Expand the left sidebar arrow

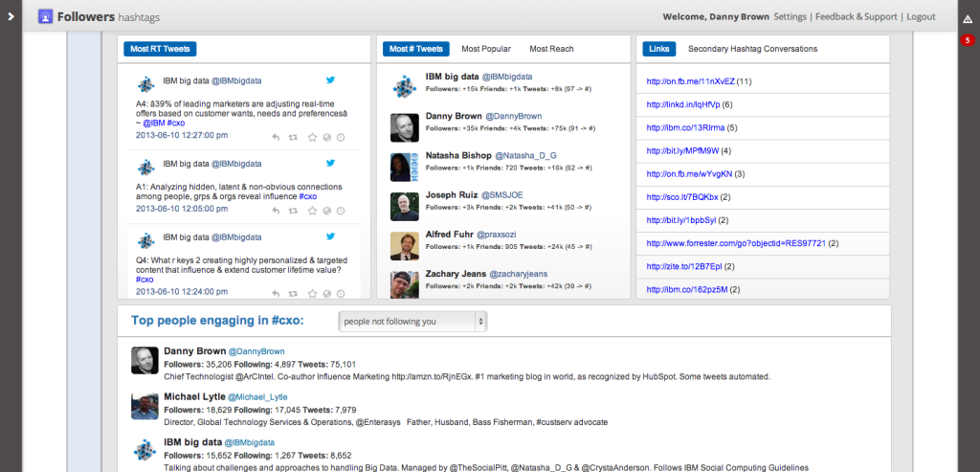tap(11, 16)
